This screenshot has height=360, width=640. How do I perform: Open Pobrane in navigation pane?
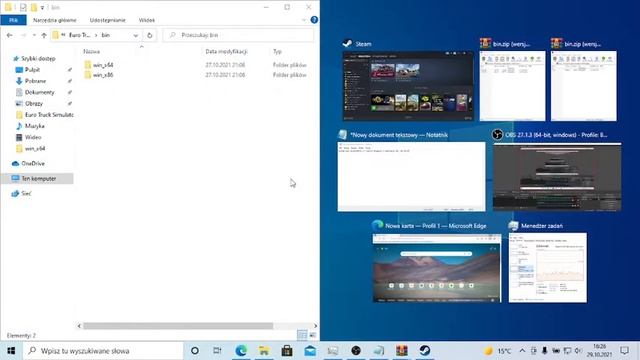(35, 81)
